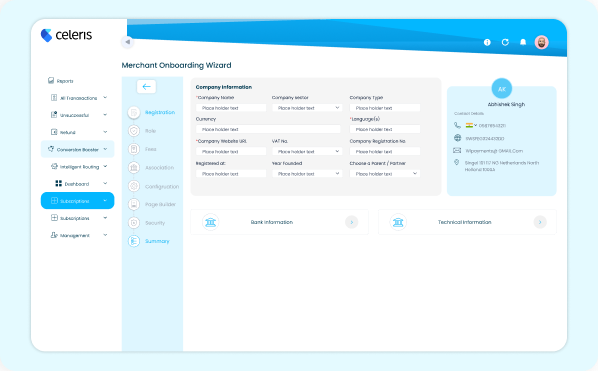
Task: Open the India flag country code dropdown
Action: 471,125
